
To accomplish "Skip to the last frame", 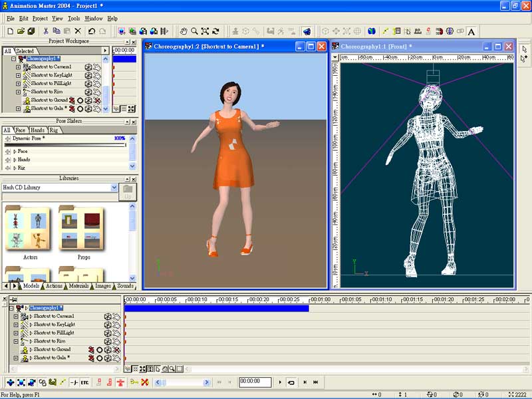I will 315,382.
